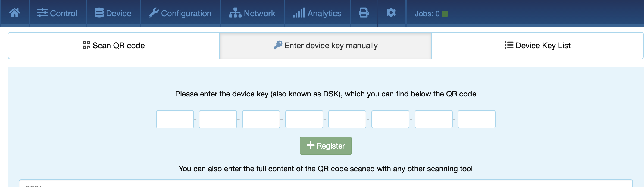
Task: Select Enter device key manually tab
Action: [326, 46]
